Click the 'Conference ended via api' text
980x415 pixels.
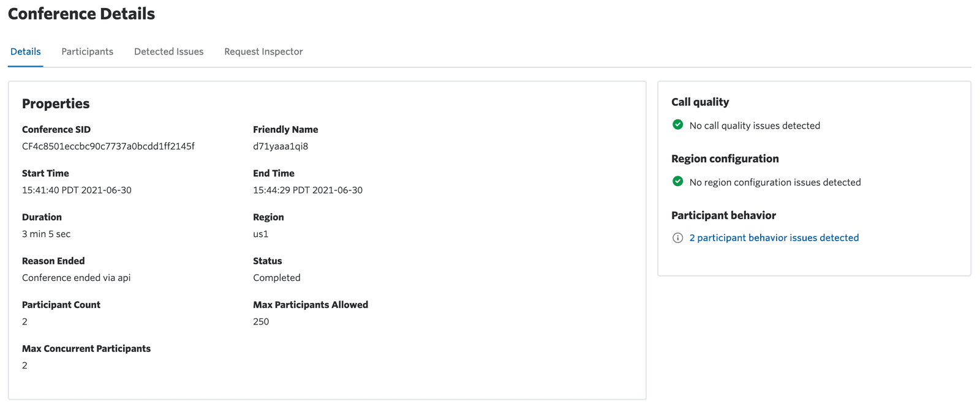[x=76, y=278]
